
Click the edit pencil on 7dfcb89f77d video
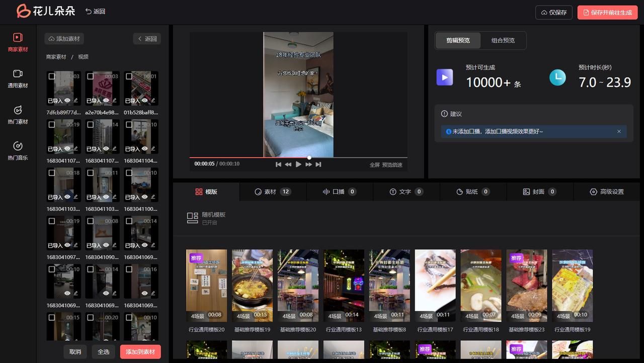pyautogui.click(x=75, y=101)
